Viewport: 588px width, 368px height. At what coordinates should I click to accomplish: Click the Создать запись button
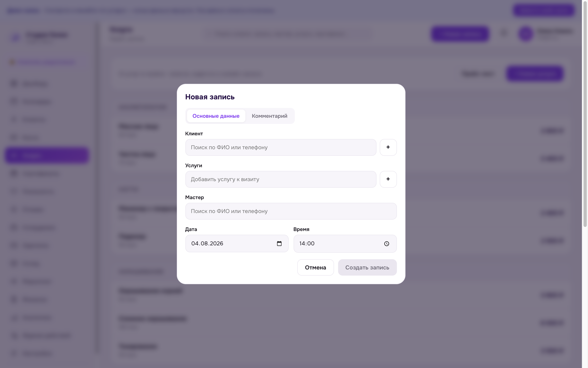coord(367,267)
